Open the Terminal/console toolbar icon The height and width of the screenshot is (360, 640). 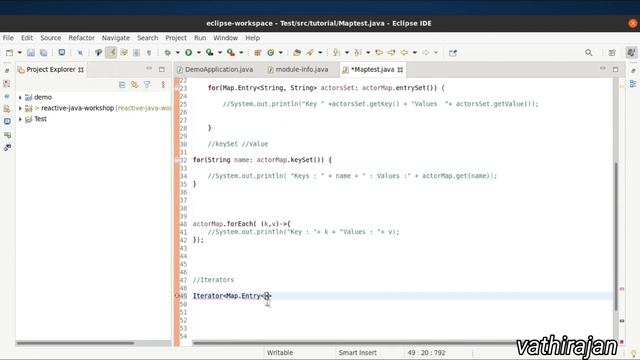coord(62,52)
